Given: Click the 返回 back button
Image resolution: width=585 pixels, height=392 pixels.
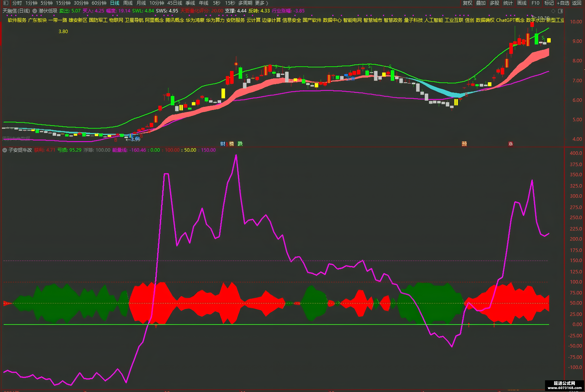Looking at the screenshot, I should (576, 3).
